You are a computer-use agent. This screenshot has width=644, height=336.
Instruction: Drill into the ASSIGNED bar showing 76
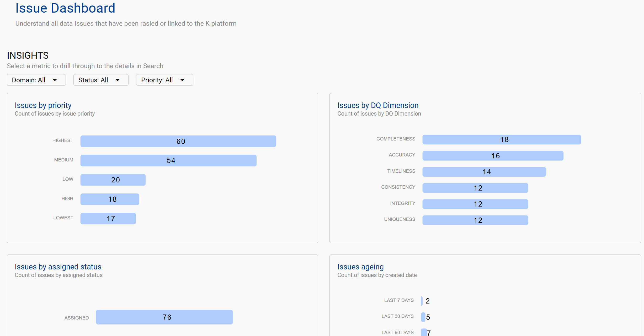tap(164, 317)
